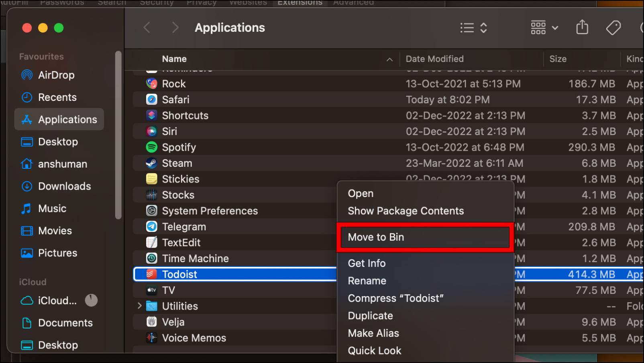644x363 pixels.
Task: Choose Quick Look from context menu
Action: [425, 351]
